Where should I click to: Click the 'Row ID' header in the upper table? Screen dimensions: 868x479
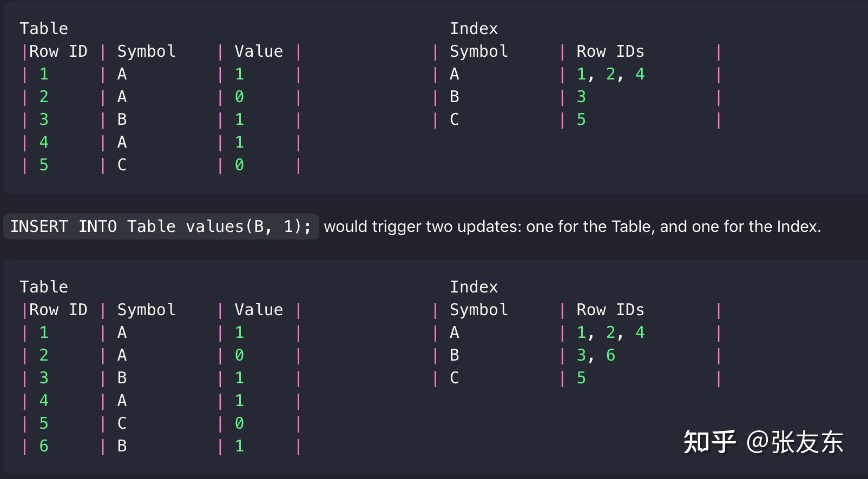(58, 51)
